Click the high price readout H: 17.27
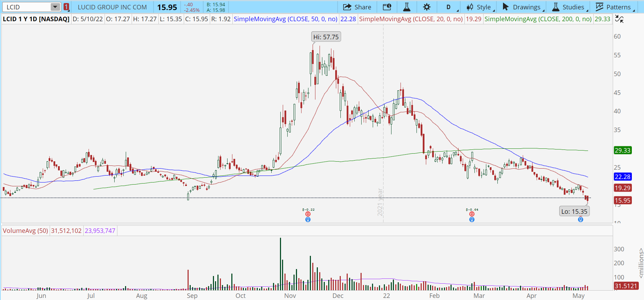 click(x=145, y=19)
